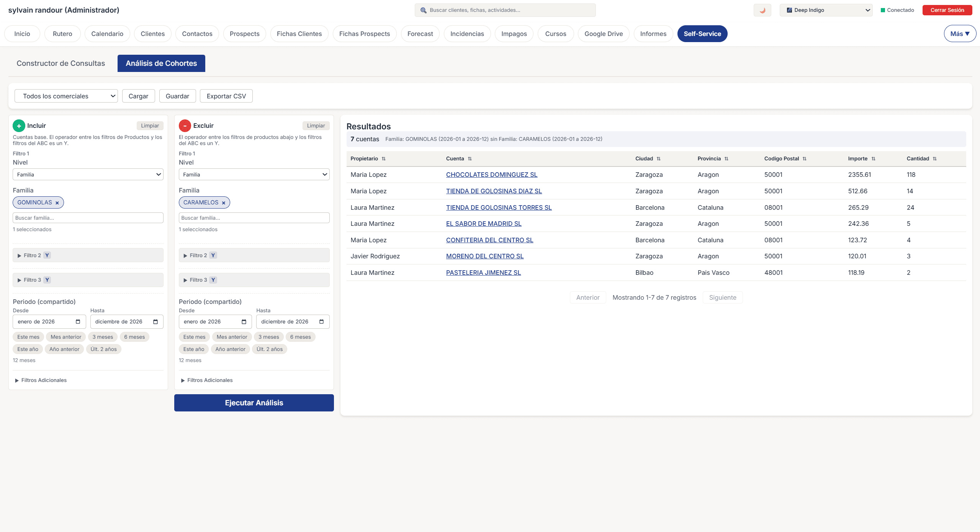Sort results by Propietario column icon
980x532 pixels.
pos(384,159)
